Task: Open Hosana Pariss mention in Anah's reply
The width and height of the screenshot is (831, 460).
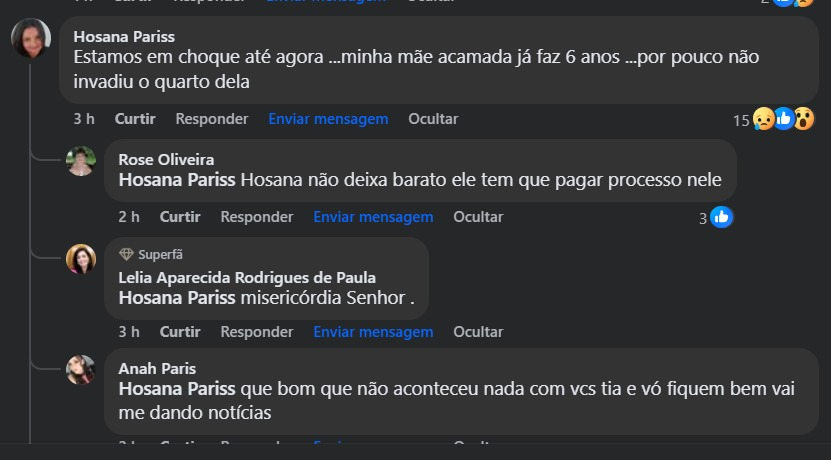Action: coord(177,388)
